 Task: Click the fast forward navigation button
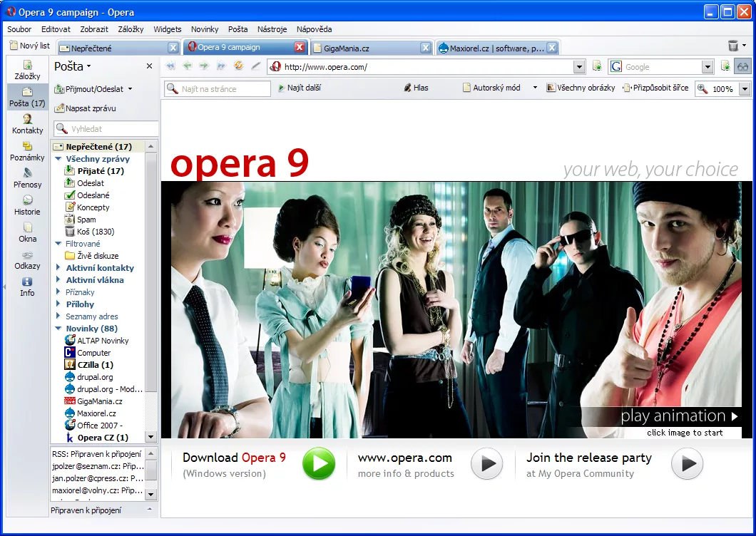[221, 66]
